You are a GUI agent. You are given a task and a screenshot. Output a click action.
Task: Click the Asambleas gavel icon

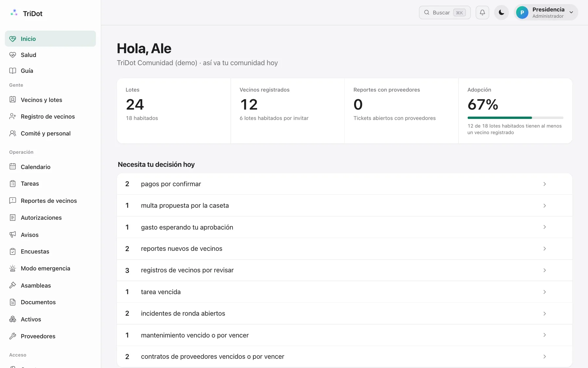pyautogui.click(x=13, y=285)
